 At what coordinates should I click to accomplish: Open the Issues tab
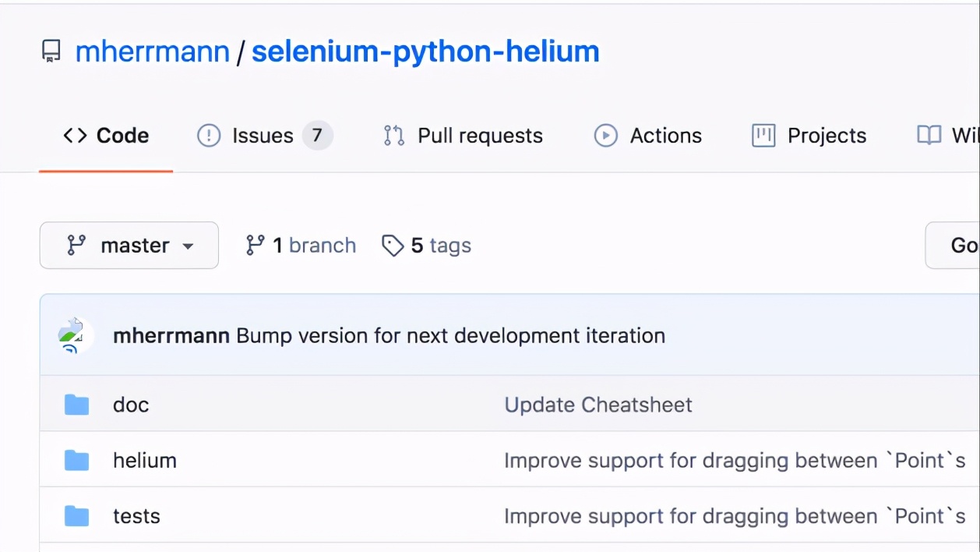tap(265, 136)
